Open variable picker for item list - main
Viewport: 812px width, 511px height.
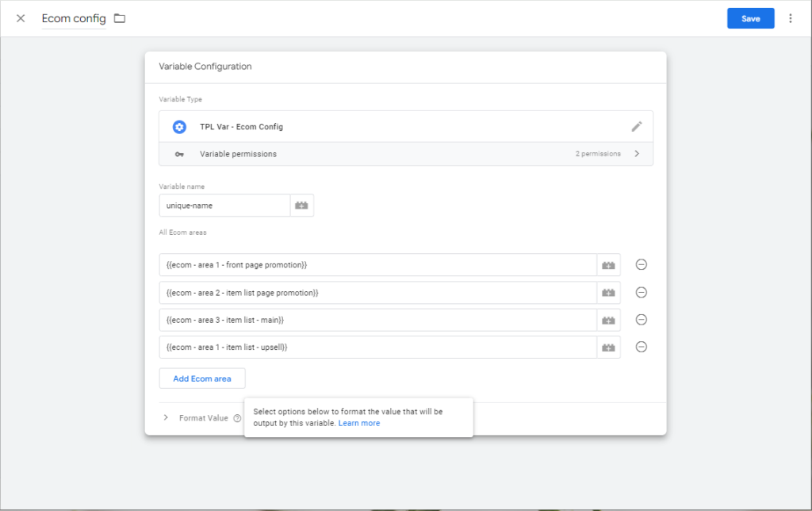pos(608,320)
